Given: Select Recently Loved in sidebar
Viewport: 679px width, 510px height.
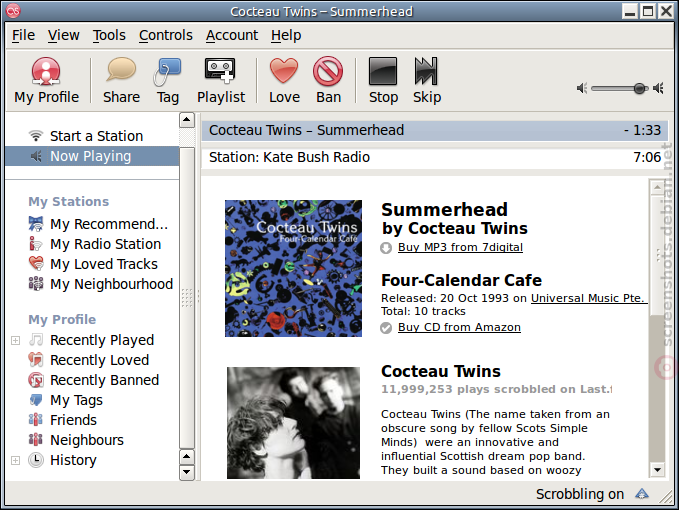Looking at the screenshot, I should [x=89, y=360].
